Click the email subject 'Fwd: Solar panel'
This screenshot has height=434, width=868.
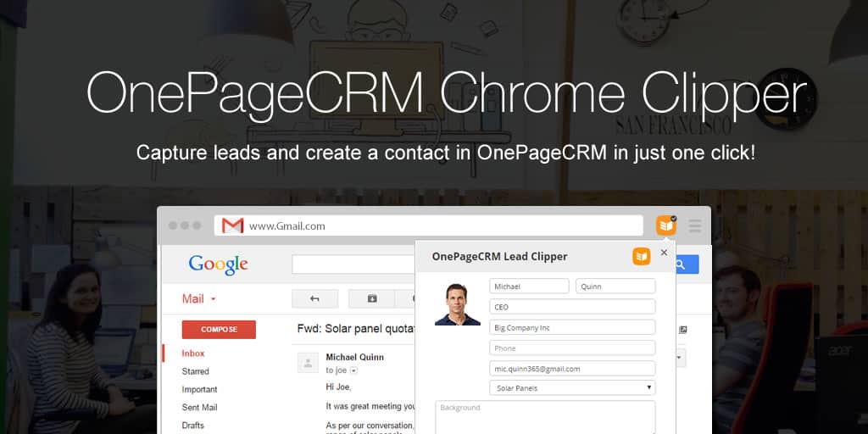pyautogui.click(x=356, y=328)
